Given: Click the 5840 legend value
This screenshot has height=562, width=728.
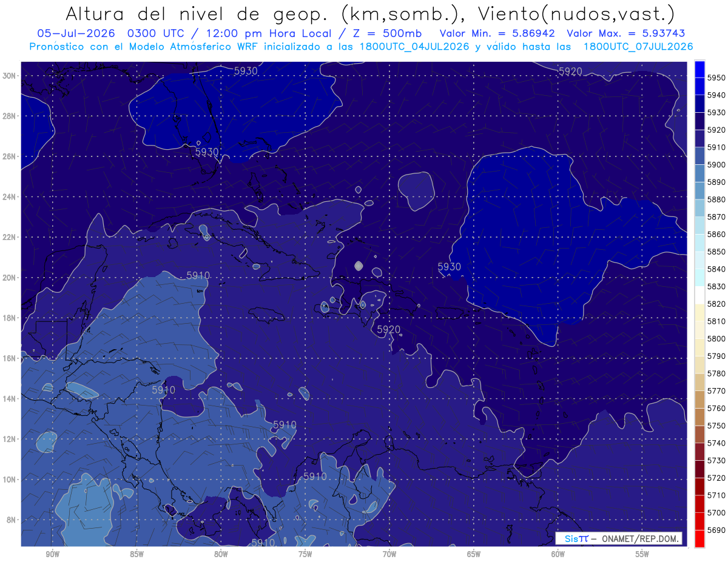Looking at the screenshot, I should (716, 269).
